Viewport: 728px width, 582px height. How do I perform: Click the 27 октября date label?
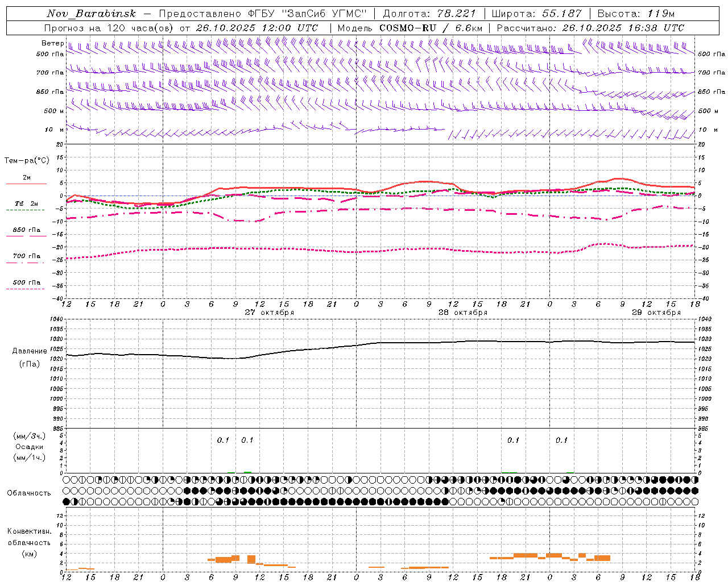(270, 312)
